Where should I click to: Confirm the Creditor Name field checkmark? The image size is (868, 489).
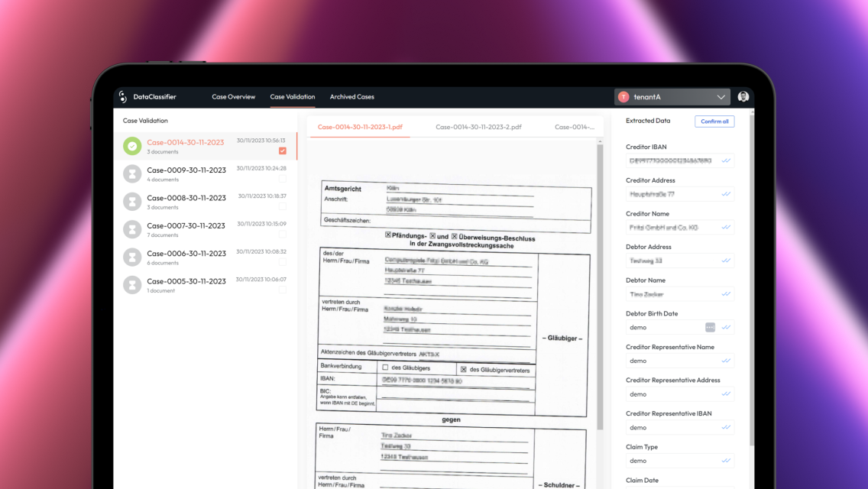726,227
